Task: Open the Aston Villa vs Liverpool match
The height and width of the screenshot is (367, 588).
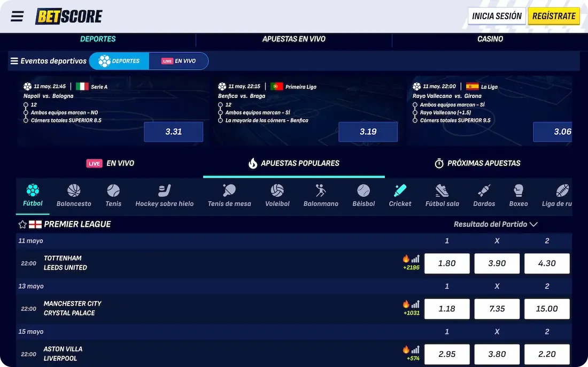Action: [63, 354]
